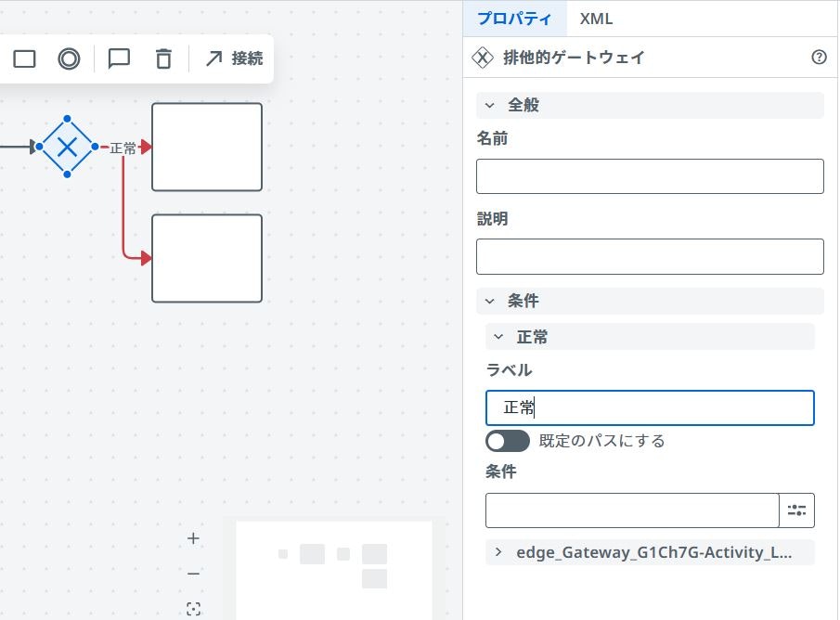The width and height of the screenshot is (840, 620).
Task: Open help via the question mark icon
Action: click(x=818, y=57)
